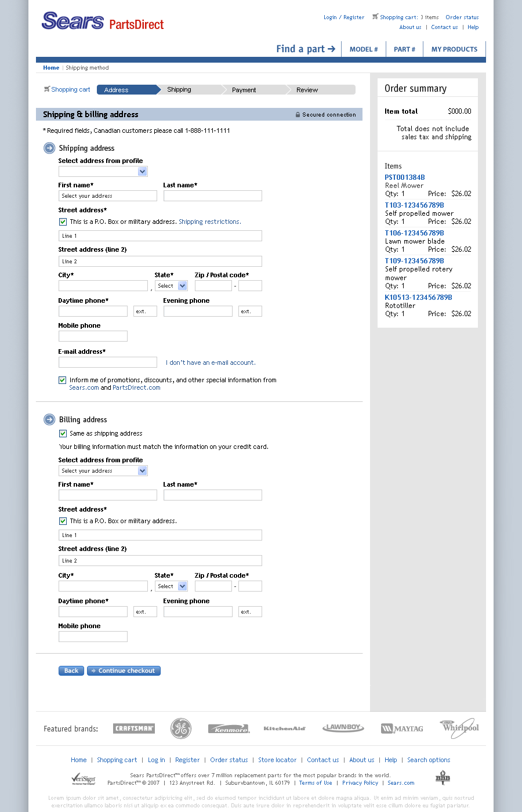The image size is (522, 812).
Task: Click the BBB badge in footer
Action: point(443,778)
